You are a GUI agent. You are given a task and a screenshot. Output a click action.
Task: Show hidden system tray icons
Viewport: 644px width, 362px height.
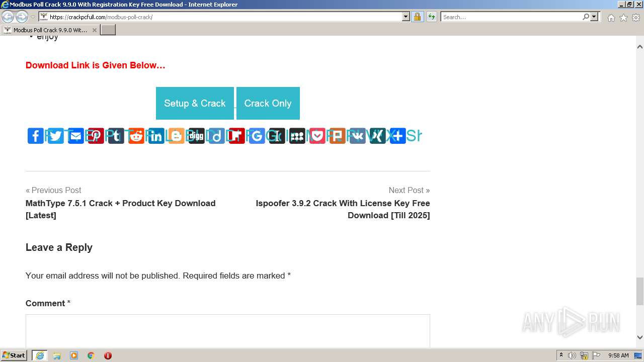pyautogui.click(x=561, y=355)
